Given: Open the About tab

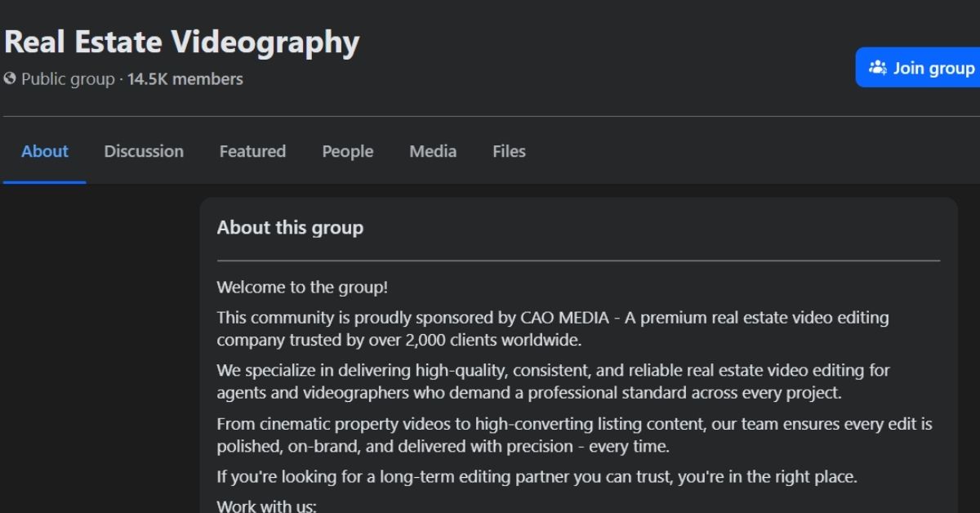Looking at the screenshot, I should coord(45,151).
